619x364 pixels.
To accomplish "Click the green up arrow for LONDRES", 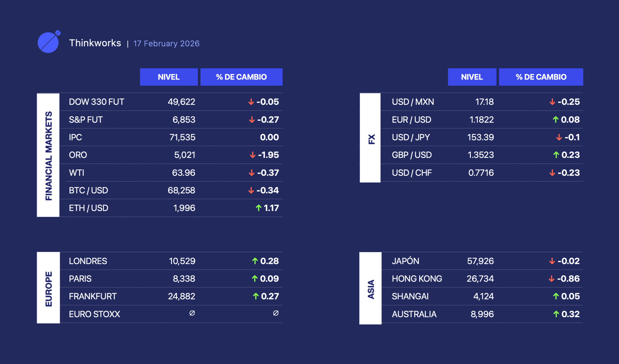I will pos(255,261).
